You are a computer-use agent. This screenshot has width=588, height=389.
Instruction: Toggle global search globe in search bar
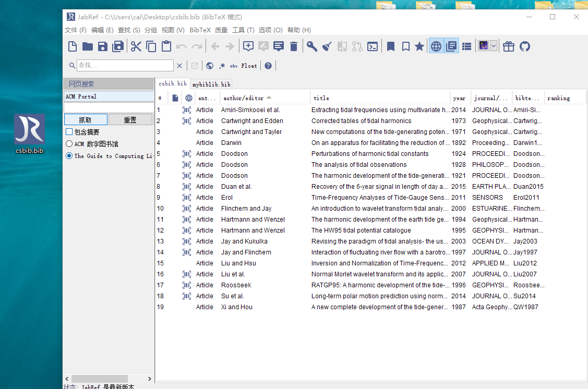(x=210, y=66)
